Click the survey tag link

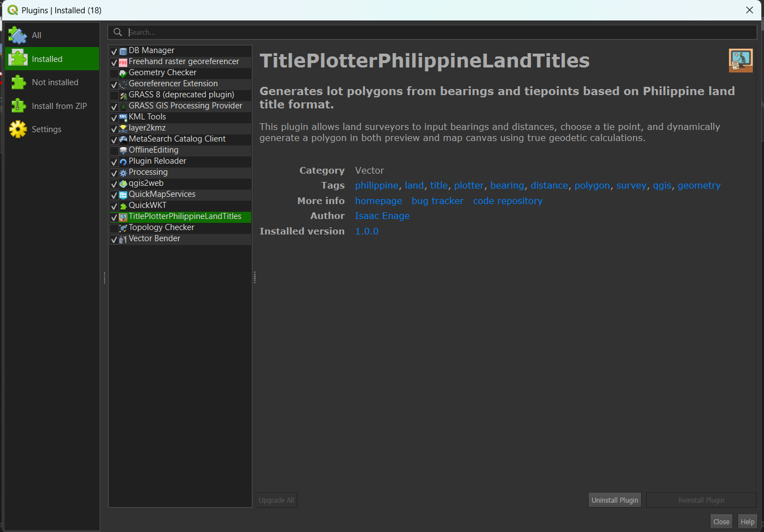(631, 185)
